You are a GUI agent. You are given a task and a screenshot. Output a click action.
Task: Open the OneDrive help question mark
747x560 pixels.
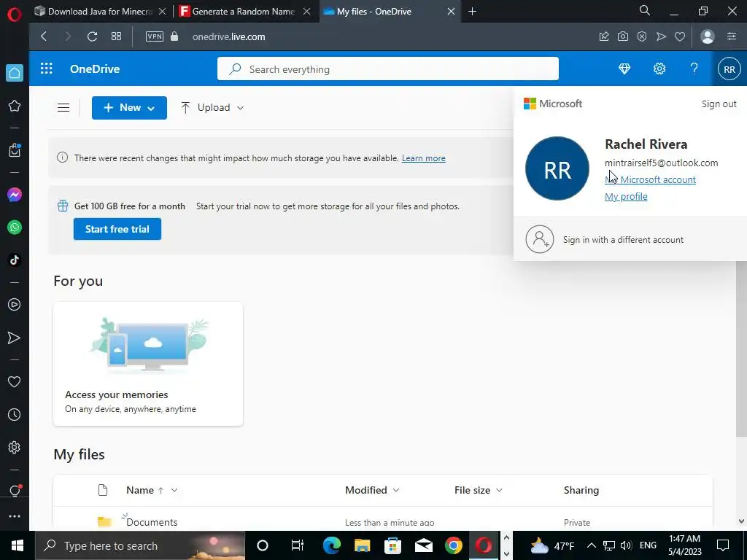pos(694,69)
